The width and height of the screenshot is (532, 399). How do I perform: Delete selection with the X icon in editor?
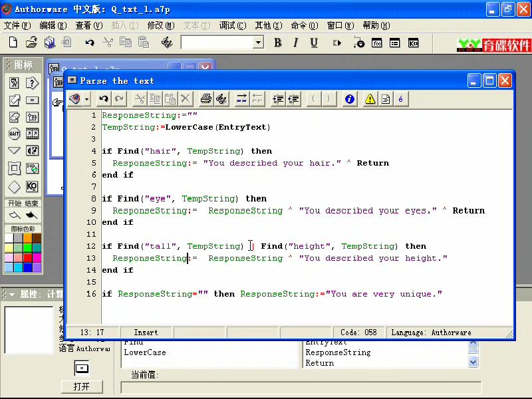(185, 99)
